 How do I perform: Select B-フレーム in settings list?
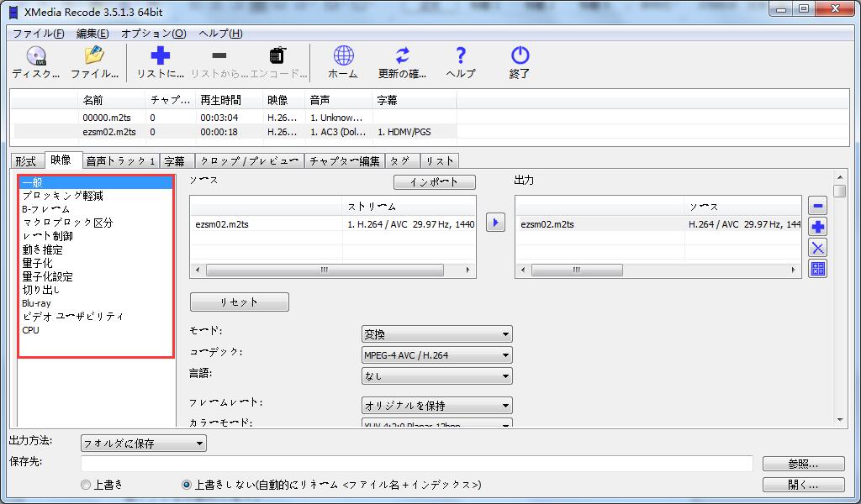(96, 209)
